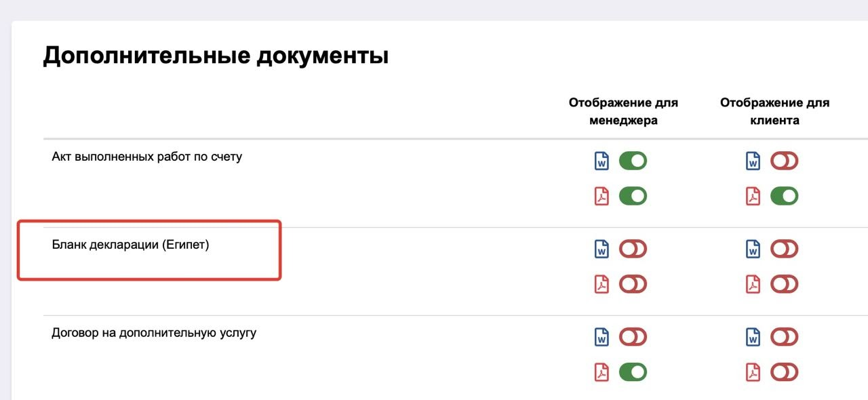Viewport: 868px width, 400px height.
Task: Click the Договор на дополнительную услугу row label
Action: 154,333
